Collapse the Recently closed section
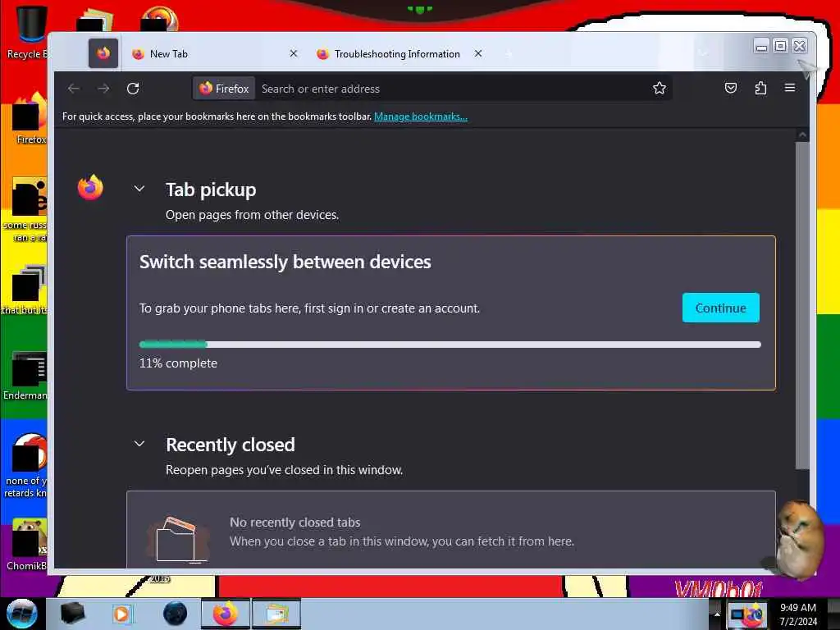This screenshot has height=630, width=840. 139,444
